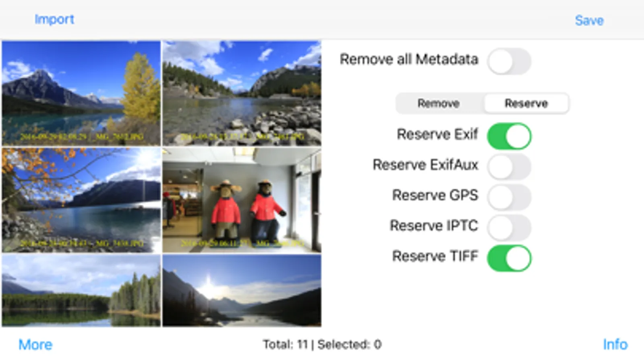Enable the Remove all Metadata switch

509,61
